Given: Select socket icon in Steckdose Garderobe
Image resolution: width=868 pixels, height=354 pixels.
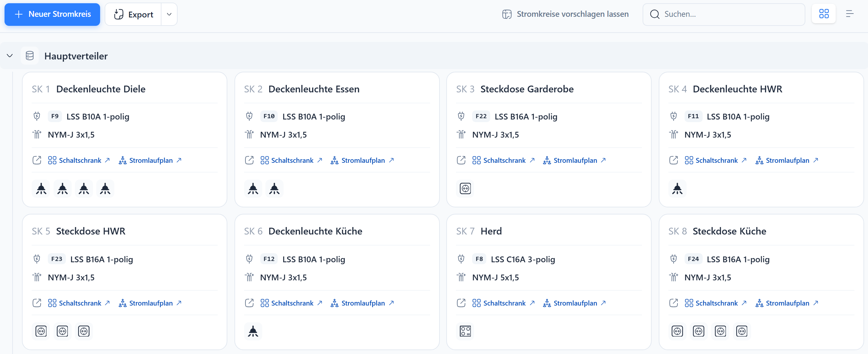Looking at the screenshot, I should tap(465, 188).
